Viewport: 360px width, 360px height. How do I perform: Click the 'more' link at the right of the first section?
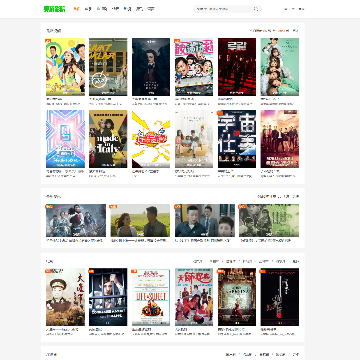295,31
